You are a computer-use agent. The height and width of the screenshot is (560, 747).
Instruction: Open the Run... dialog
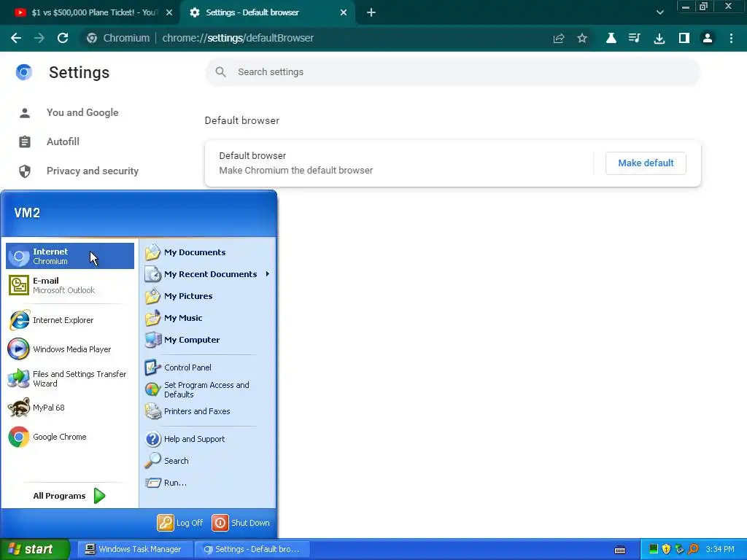207,483
